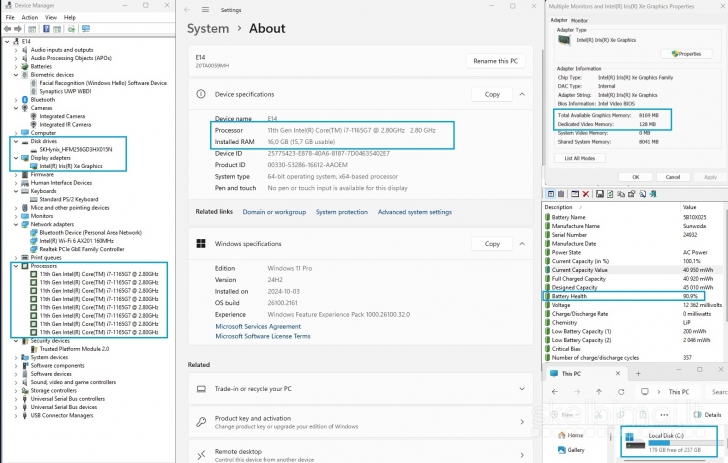Click the List All Modes button
Image resolution: width=728 pixels, height=463 pixels.
pos(579,158)
